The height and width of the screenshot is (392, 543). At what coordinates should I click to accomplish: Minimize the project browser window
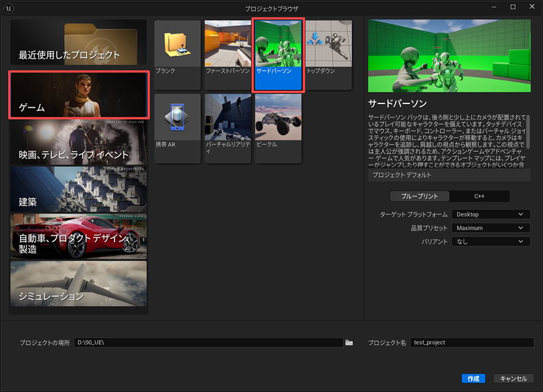pyautogui.click(x=494, y=7)
